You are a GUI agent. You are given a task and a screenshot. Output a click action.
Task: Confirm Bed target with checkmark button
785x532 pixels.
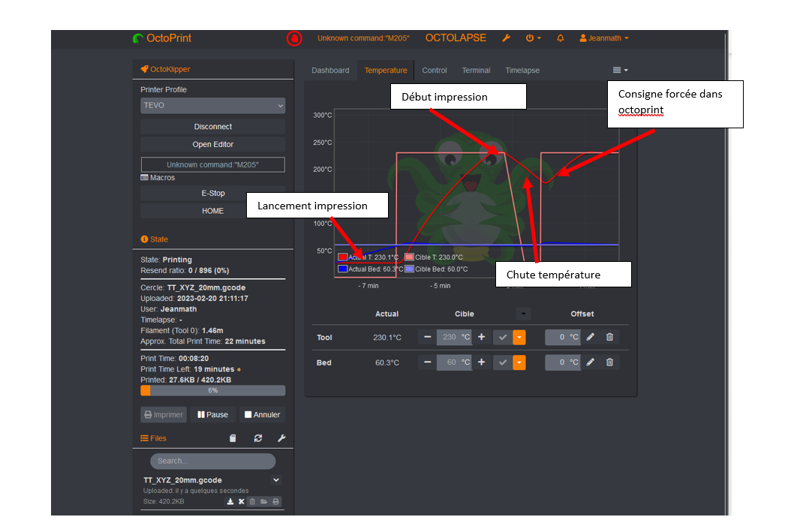coord(503,362)
